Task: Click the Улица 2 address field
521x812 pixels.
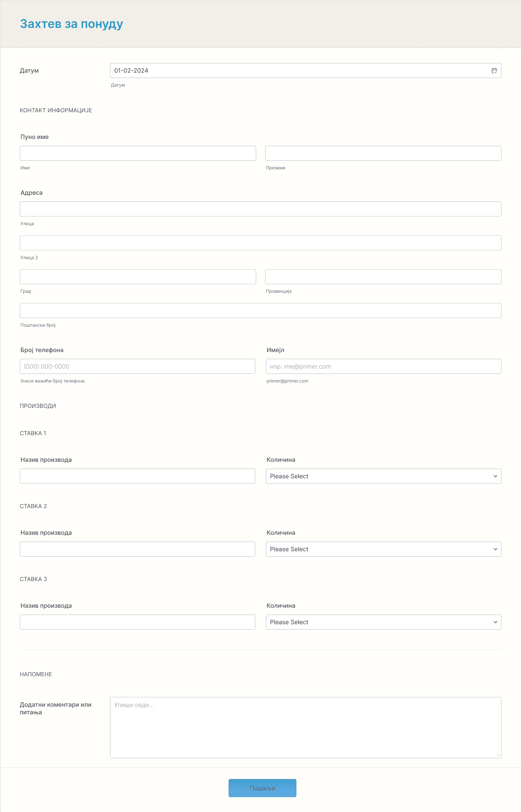Action: [260, 243]
